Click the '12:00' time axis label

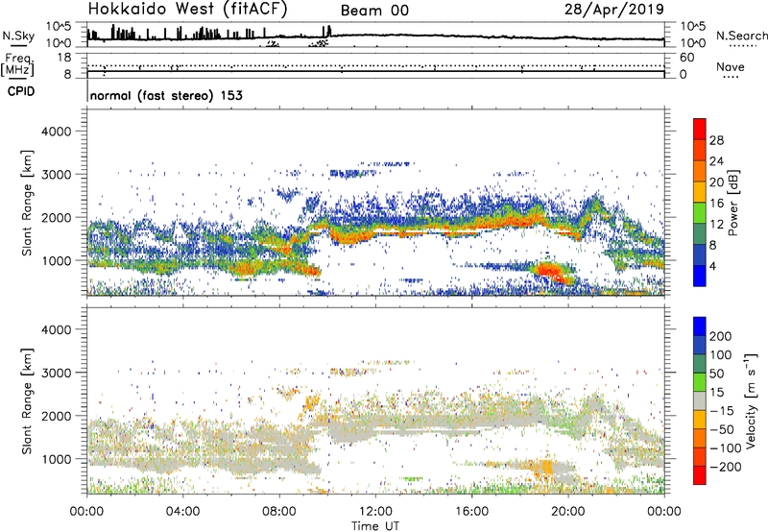click(375, 512)
